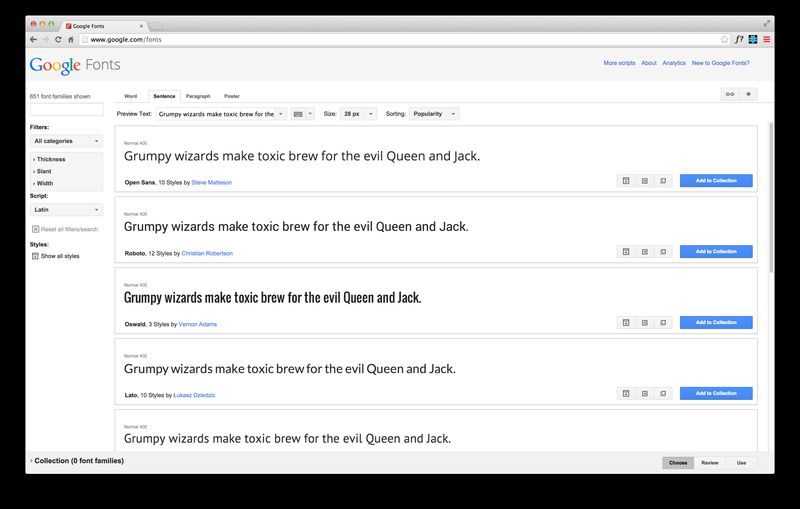Add Oswald to Collection

tap(716, 322)
